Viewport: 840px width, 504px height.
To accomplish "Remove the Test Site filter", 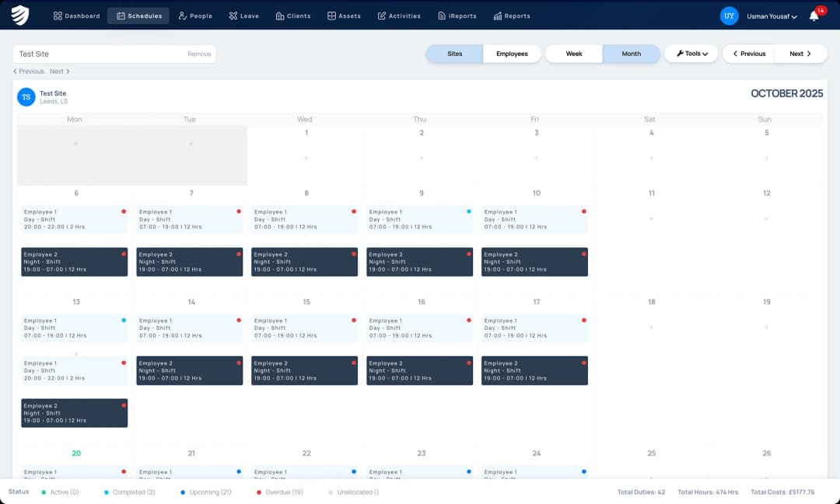I will pyautogui.click(x=199, y=54).
